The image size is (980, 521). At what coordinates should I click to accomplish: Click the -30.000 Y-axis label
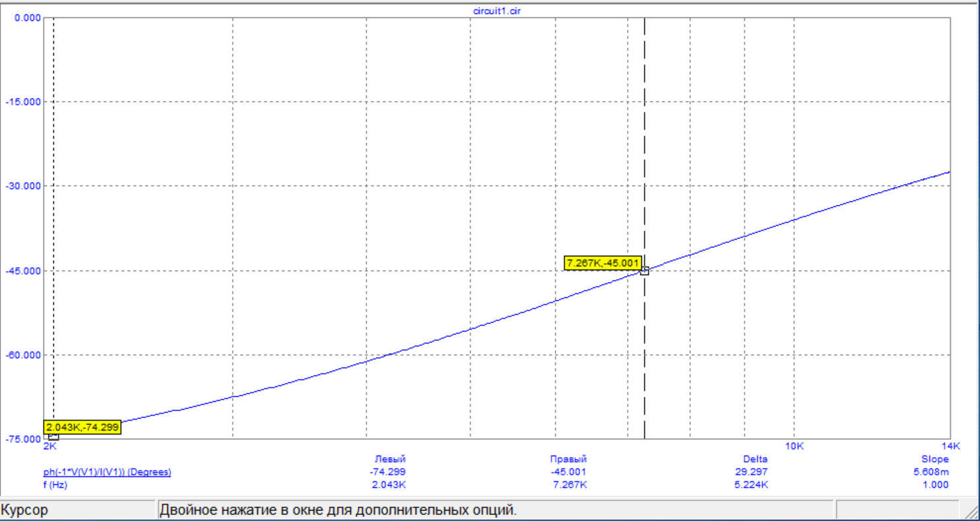point(24,186)
